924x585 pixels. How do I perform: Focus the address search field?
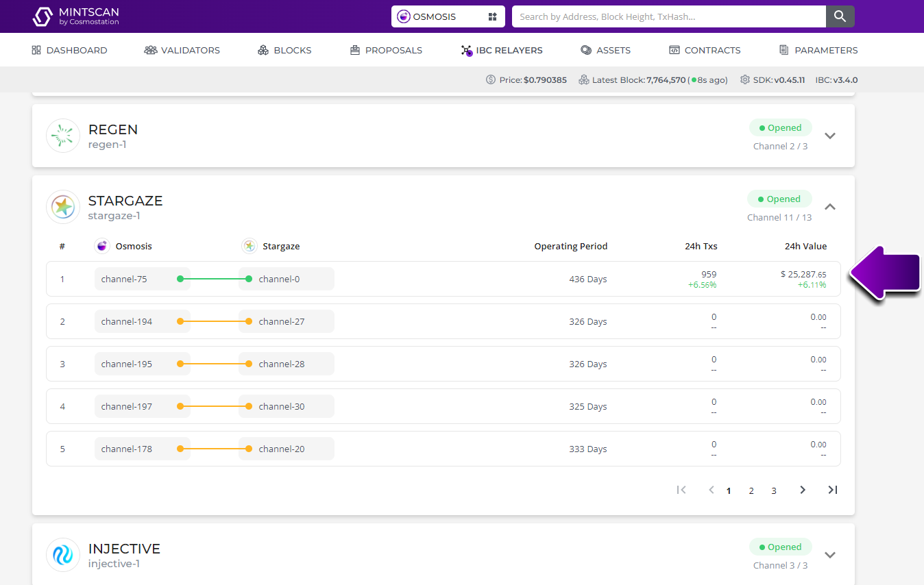pos(668,16)
